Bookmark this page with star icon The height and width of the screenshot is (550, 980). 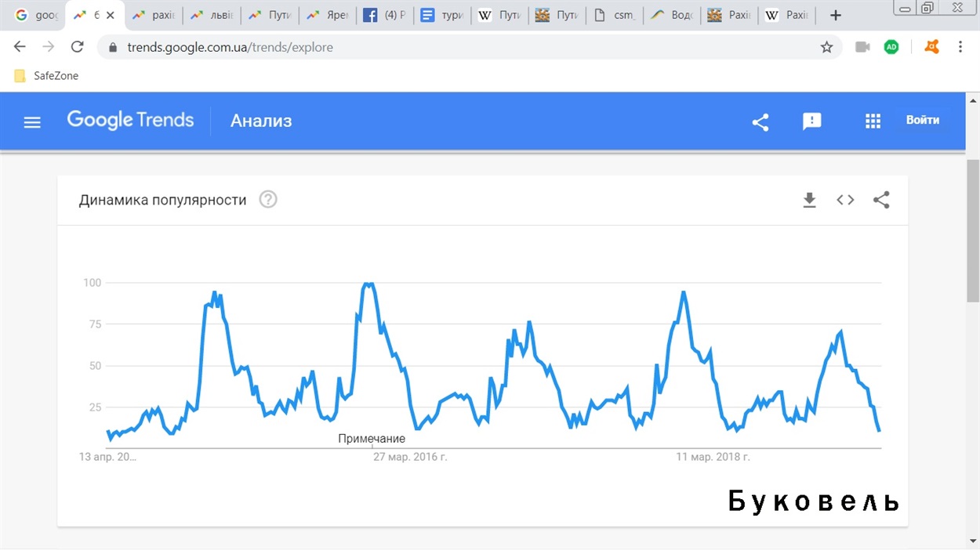[826, 47]
